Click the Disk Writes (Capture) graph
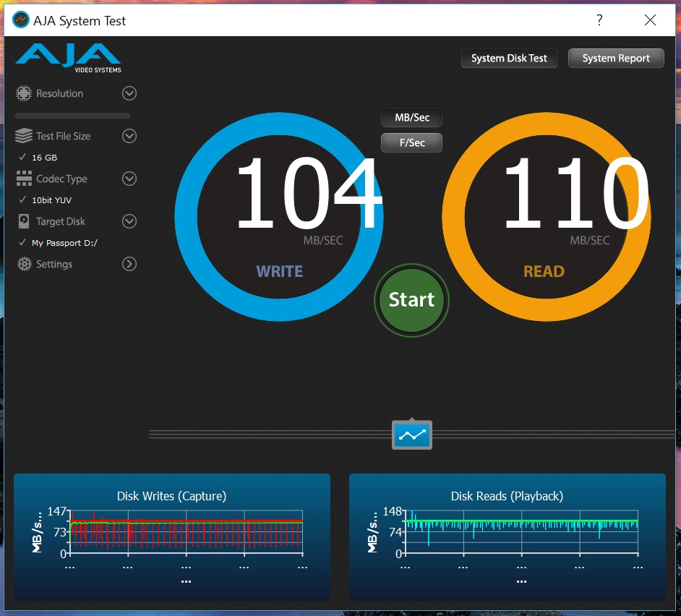 (172, 537)
